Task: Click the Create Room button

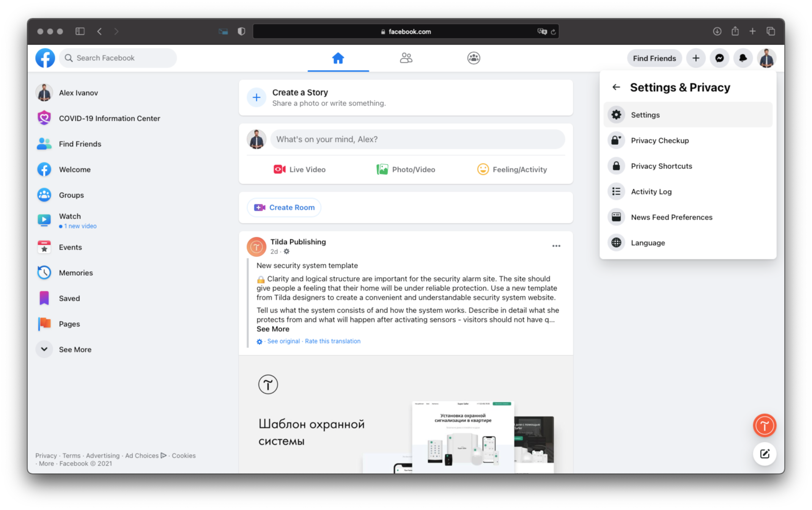Action: coord(284,207)
